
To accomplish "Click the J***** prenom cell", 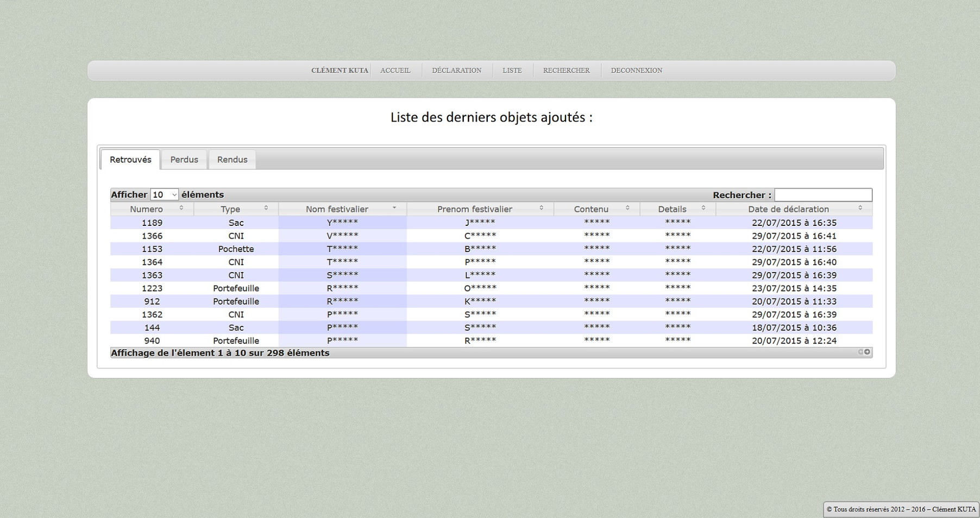I will pyautogui.click(x=480, y=223).
